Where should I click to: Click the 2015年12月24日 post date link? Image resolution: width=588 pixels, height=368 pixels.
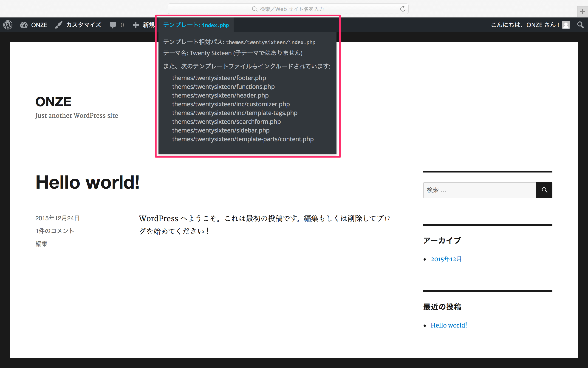(x=57, y=218)
